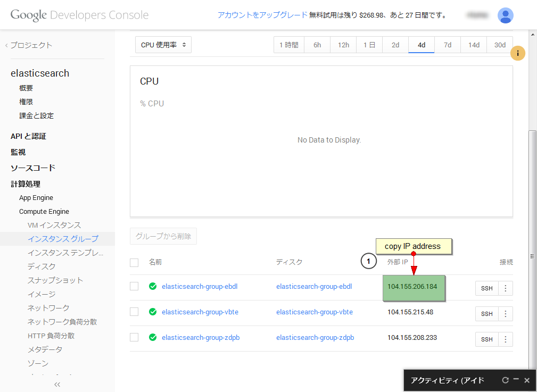Screen dimensions: 537x392
Task: Open disk link elasticsearch-group-zdpb
Action: [315, 338]
